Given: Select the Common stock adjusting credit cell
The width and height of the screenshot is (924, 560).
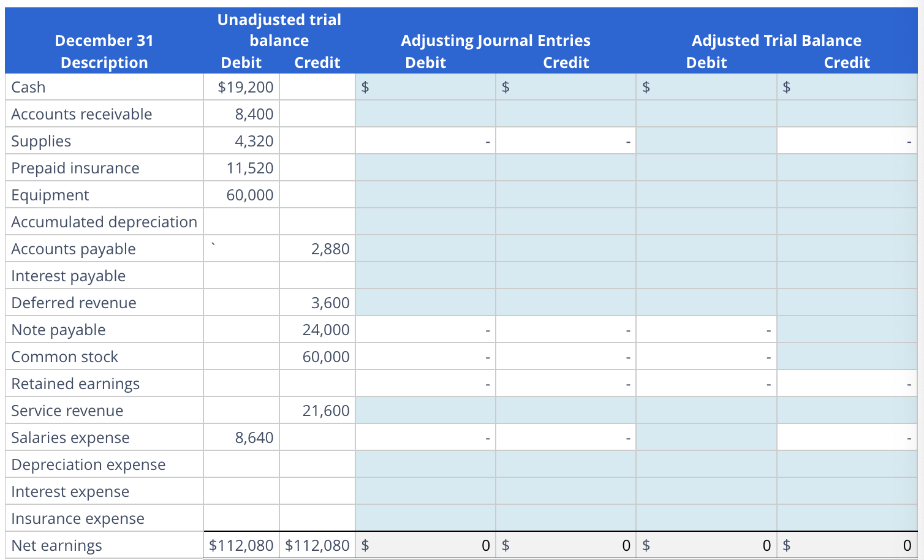Looking at the screenshot, I should [x=564, y=356].
